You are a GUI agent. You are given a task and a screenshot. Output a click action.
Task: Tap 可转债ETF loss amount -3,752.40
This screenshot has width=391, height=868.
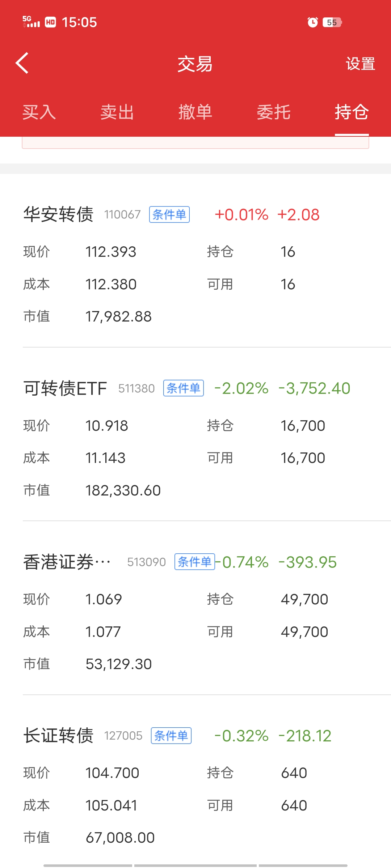click(314, 388)
